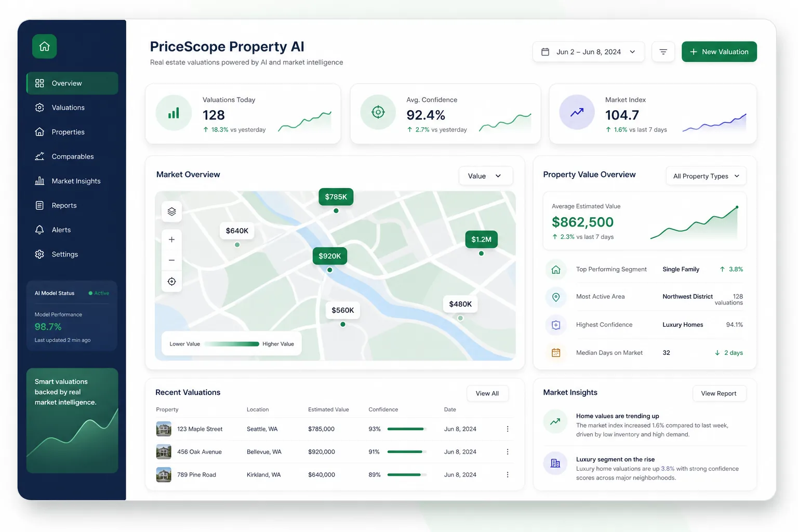Click the Lower-to-Higher Value gradient legend bar

pos(231,344)
